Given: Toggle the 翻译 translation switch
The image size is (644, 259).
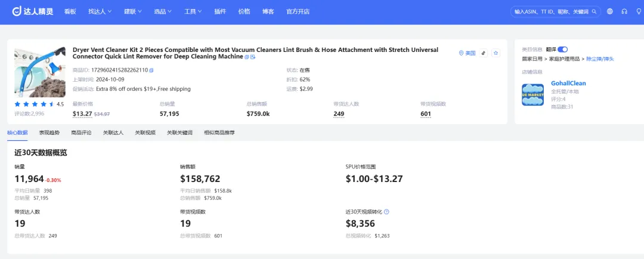Looking at the screenshot, I should click(562, 49).
